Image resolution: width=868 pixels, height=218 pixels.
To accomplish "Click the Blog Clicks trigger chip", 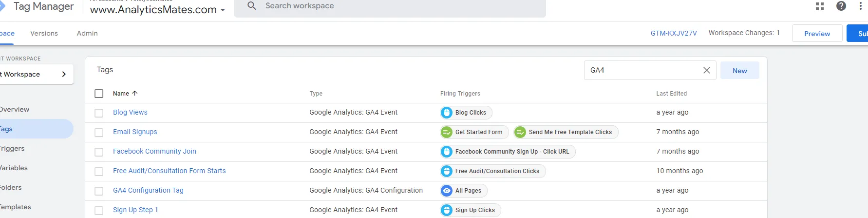I will click(466, 113).
